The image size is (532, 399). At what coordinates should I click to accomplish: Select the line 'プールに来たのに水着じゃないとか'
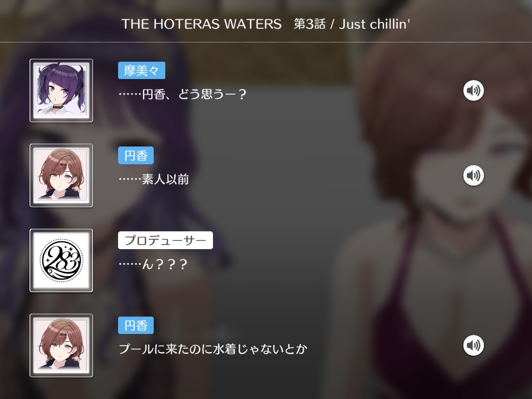tap(213, 349)
